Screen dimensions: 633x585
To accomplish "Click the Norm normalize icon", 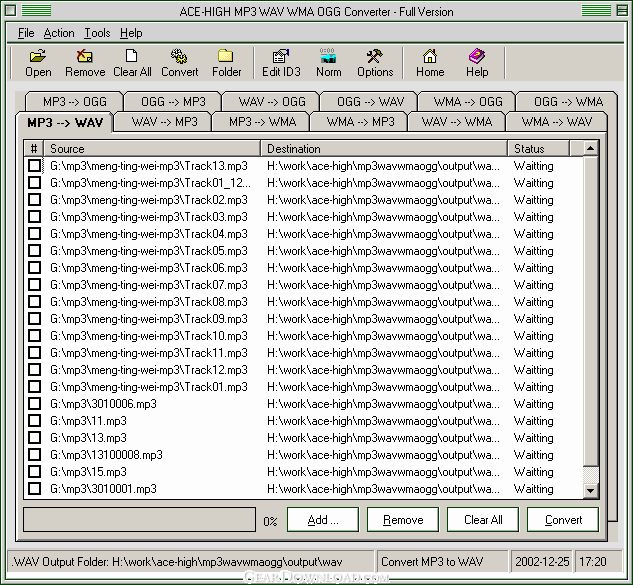I will pyautogui.click(x=328, y=63).
